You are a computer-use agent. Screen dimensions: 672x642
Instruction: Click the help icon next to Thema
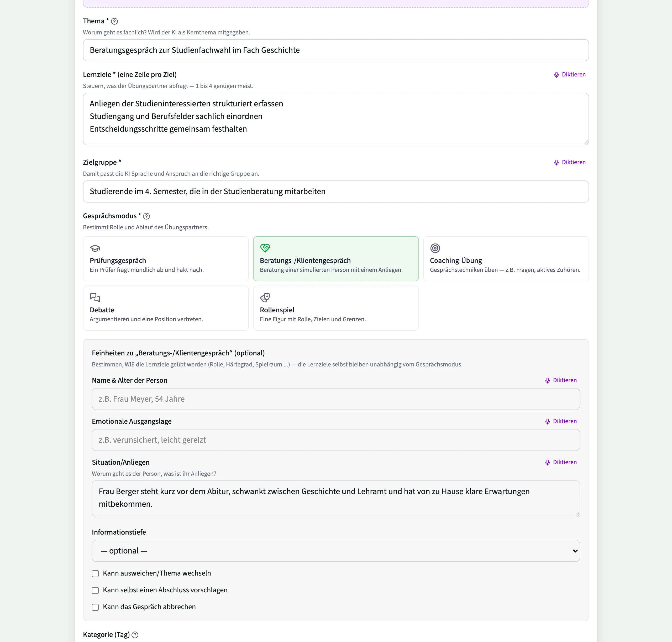(114, 21)
